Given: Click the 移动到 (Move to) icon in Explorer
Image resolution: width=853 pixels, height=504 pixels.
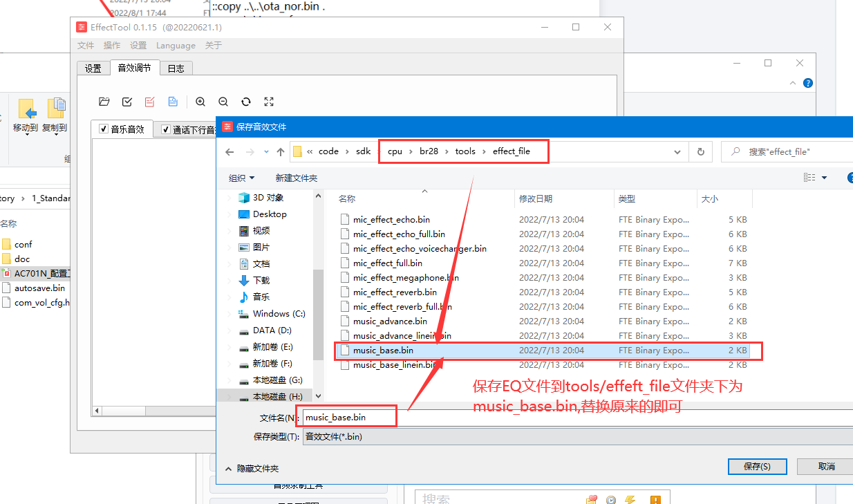Looking at the screenshot, I should [26, 117].
